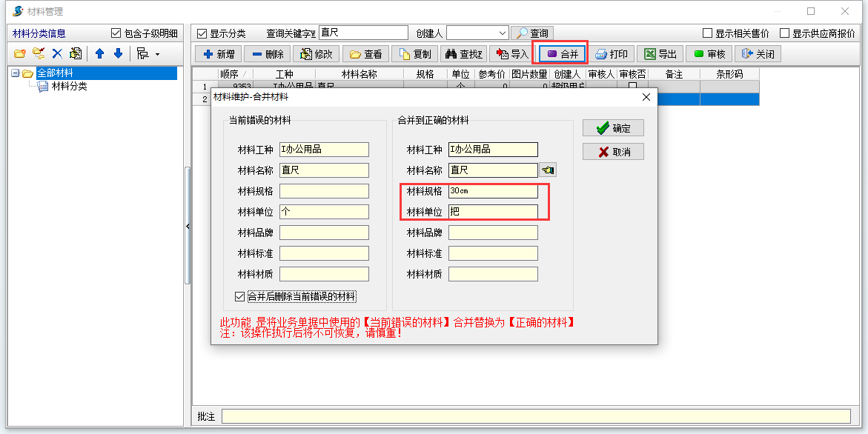
Task: Click current wrong 材料单位 field with 个
Action: pyautogui.click(x=324, y=212)
